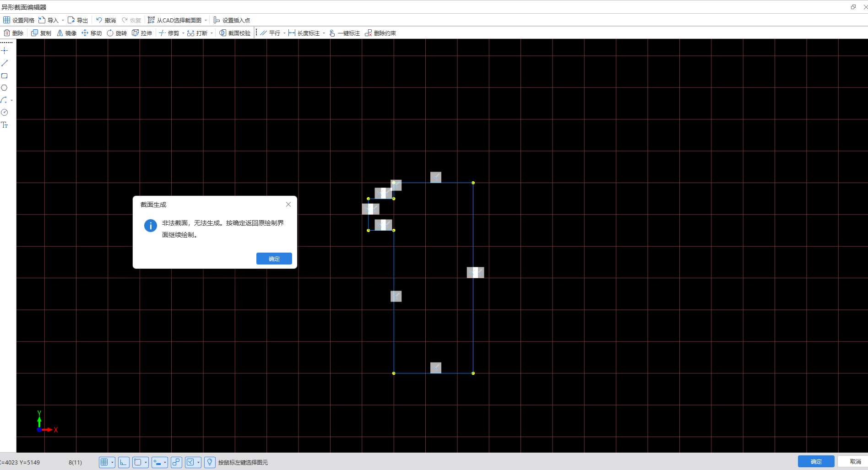The height and width of the screenshot is (470, 868).
Task: Select the 移动 move tool
Action: pos(92,33)
